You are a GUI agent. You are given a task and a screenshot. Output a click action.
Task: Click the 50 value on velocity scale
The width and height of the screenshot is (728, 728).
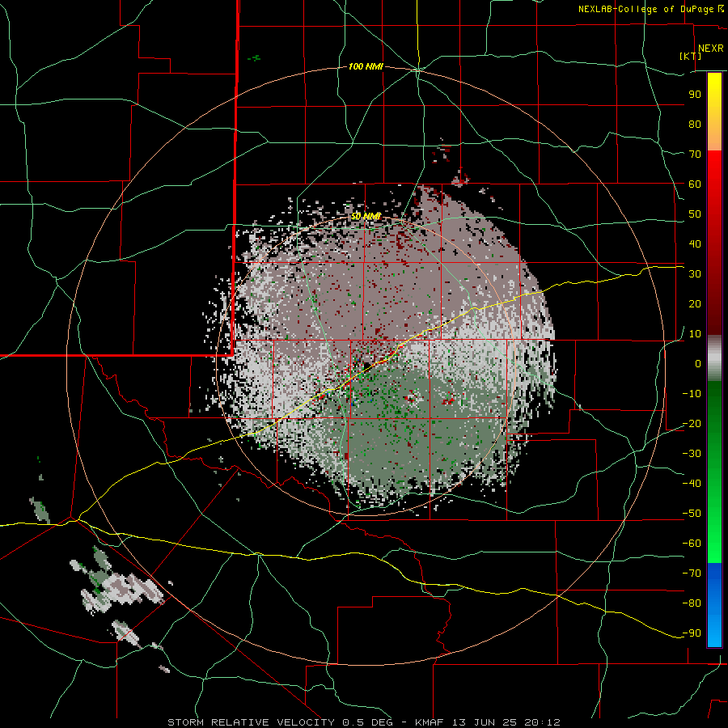[x=695, y=214]
